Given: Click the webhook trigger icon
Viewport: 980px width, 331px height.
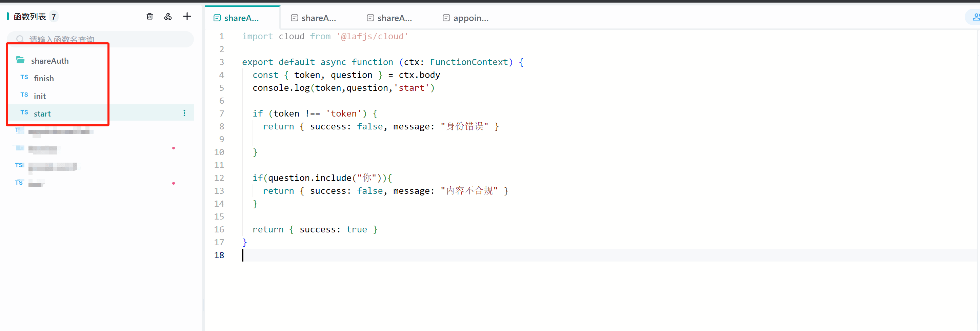Looking at the screenshot, I should (x=168, y=16).
